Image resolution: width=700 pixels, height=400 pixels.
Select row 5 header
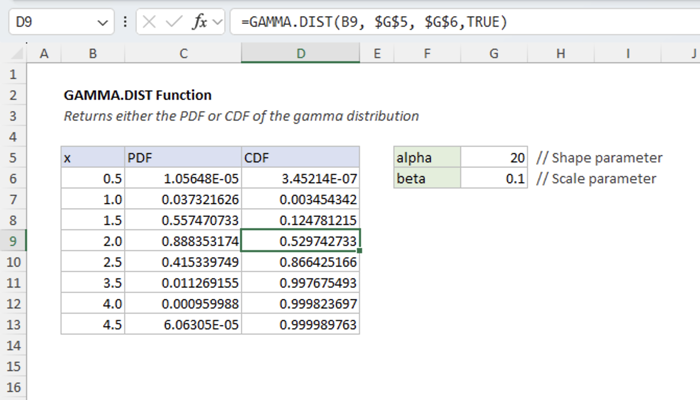pos(13,158)
